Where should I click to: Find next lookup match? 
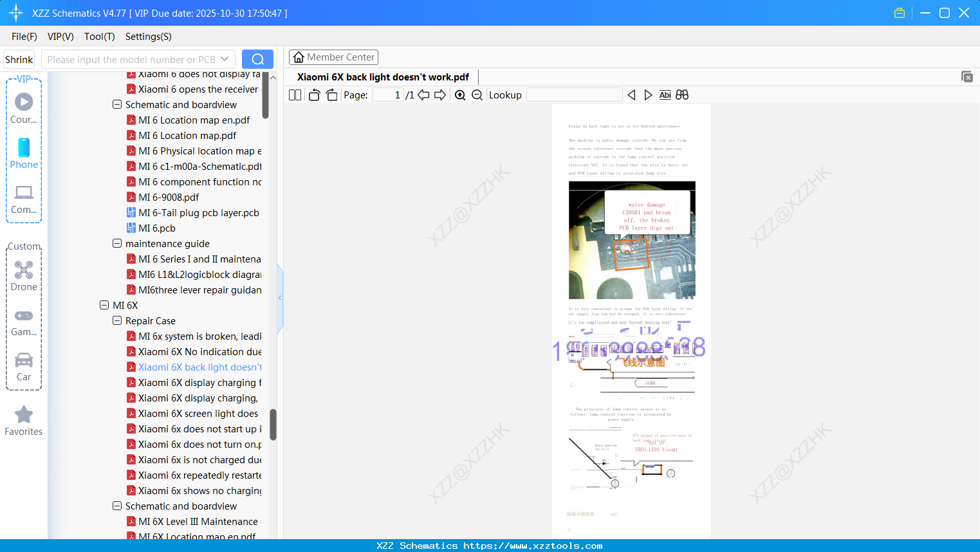648,95
